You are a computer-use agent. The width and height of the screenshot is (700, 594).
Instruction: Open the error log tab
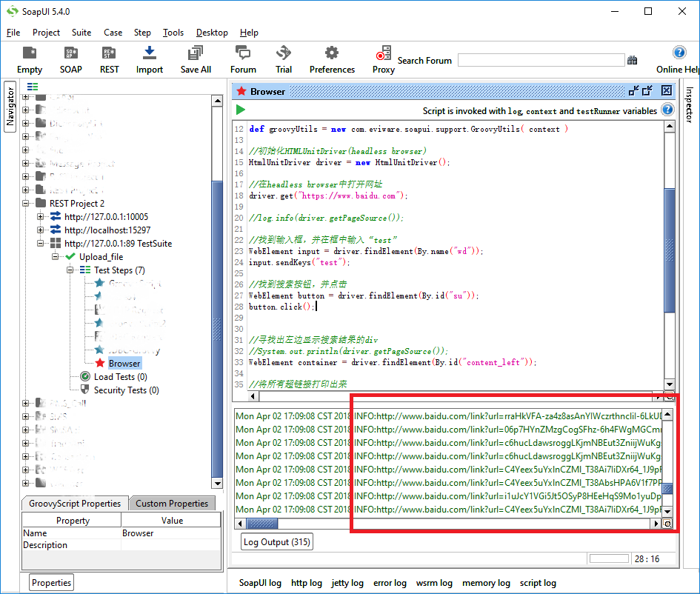[x=390, y=583]
